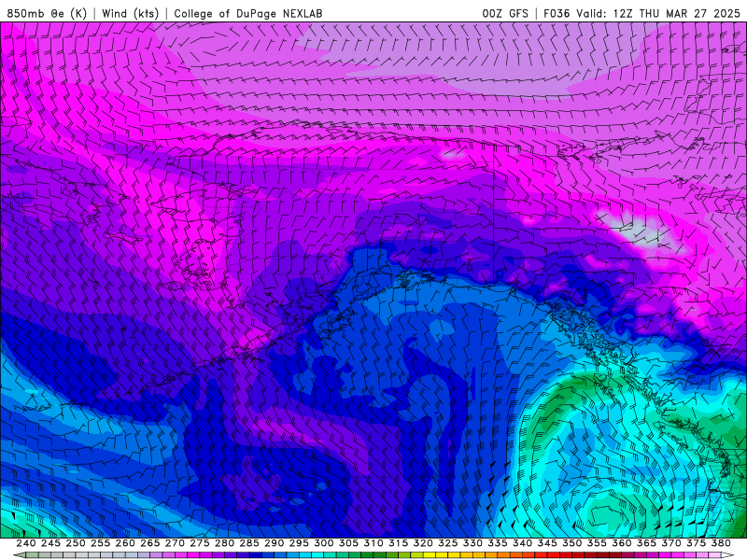
Task: Click the 260 value on the color scale
Action: pyautogui.click(x=125, y=543)
